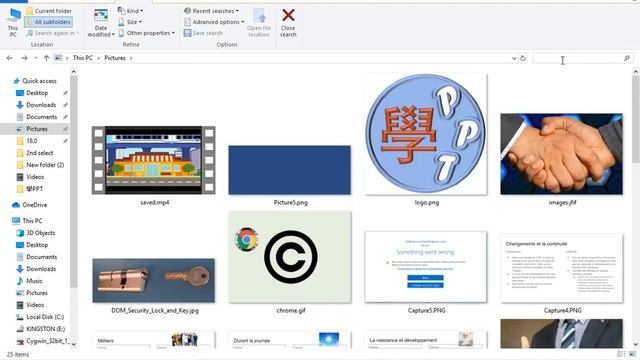Viewport: 640px width, 360px height.
Task: Go forward with the Forward arrow
Action: tap(24, 58)
